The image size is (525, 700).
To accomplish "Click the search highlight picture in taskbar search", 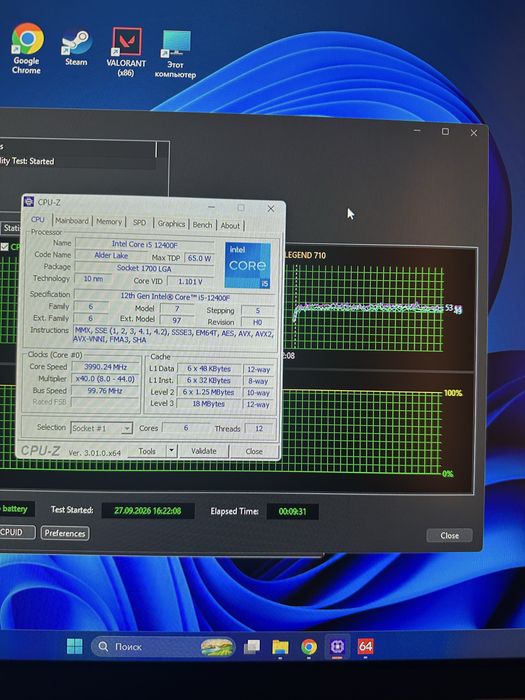I will tap(217, 646).
